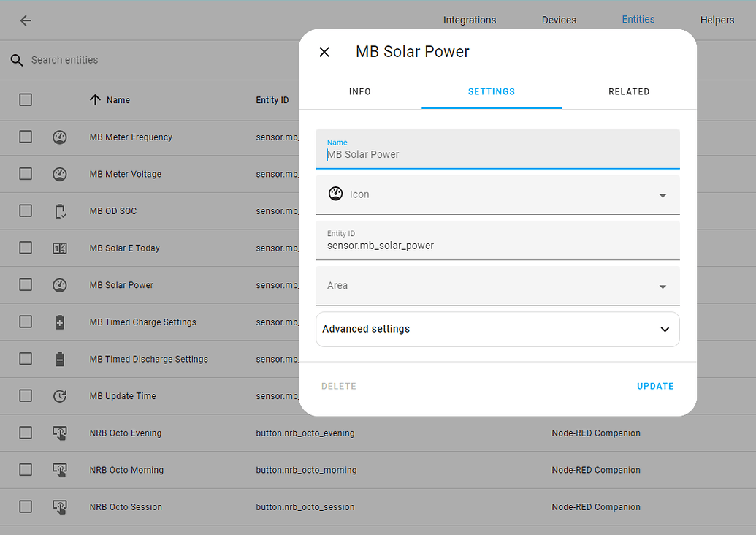This screenshot has height=535, width=756.
Task: Close the MB Solar Power dialog
Action: pyautogui.click(x=324, y=52)
